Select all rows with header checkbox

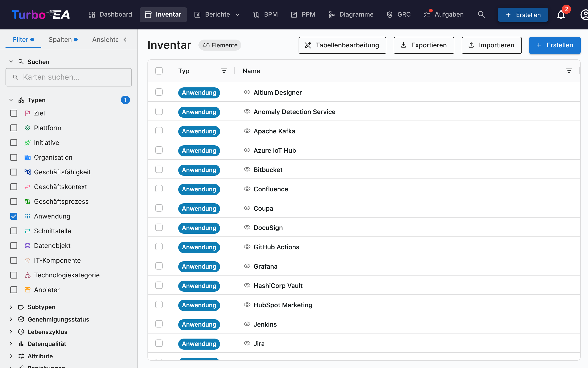[x=159, y=71]
